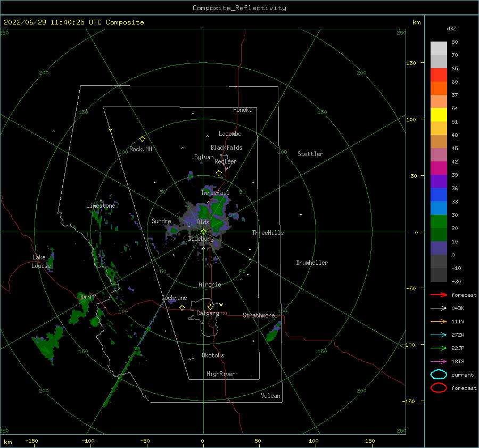
Task: Select the red forecast arrow legend icon
Action: [x=439, y=295]
